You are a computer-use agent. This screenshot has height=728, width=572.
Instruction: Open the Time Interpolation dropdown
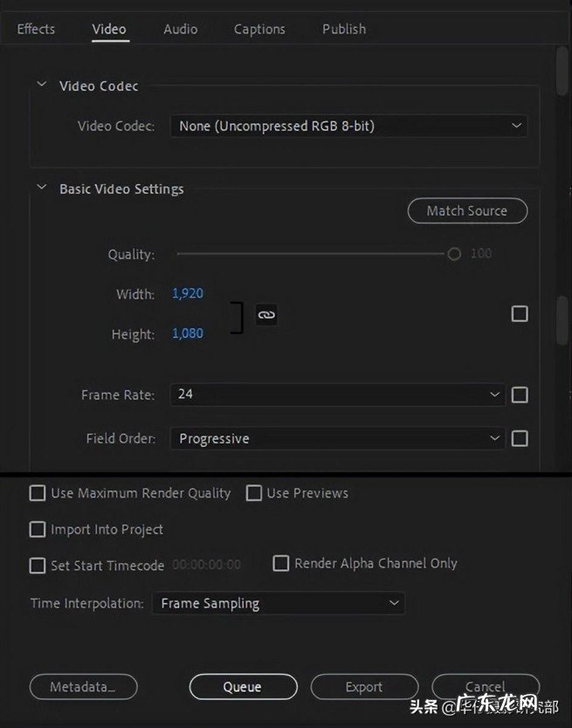pyautogui.click(x=278, y=603)
